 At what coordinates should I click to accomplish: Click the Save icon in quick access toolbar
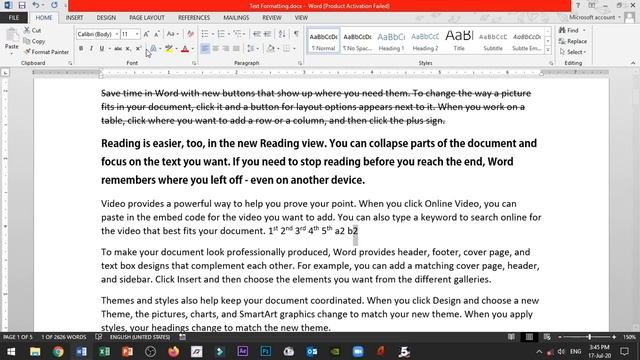[22, 5]
